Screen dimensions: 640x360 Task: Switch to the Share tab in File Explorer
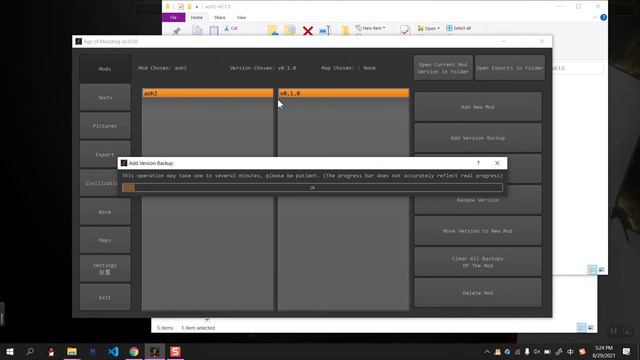click(x=220, y=18)
